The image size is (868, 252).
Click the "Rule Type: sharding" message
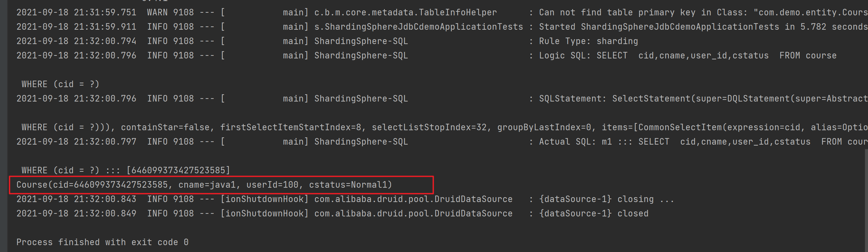(x=588, y=41)
